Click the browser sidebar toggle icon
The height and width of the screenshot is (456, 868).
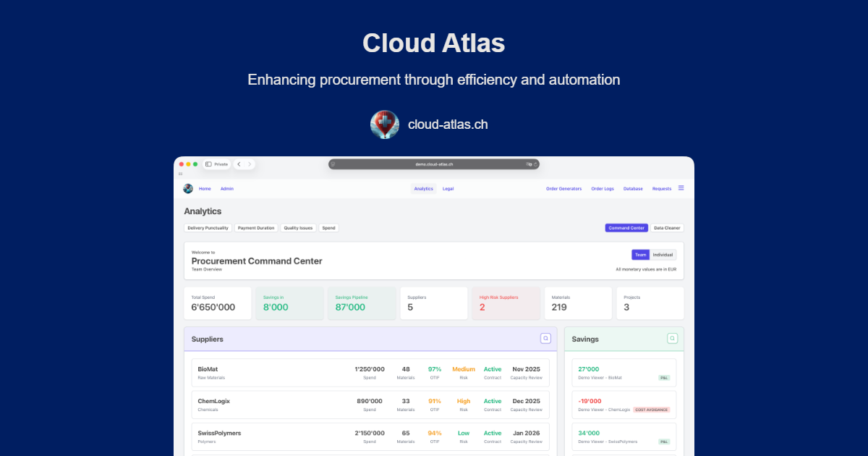tap(208, 164)
